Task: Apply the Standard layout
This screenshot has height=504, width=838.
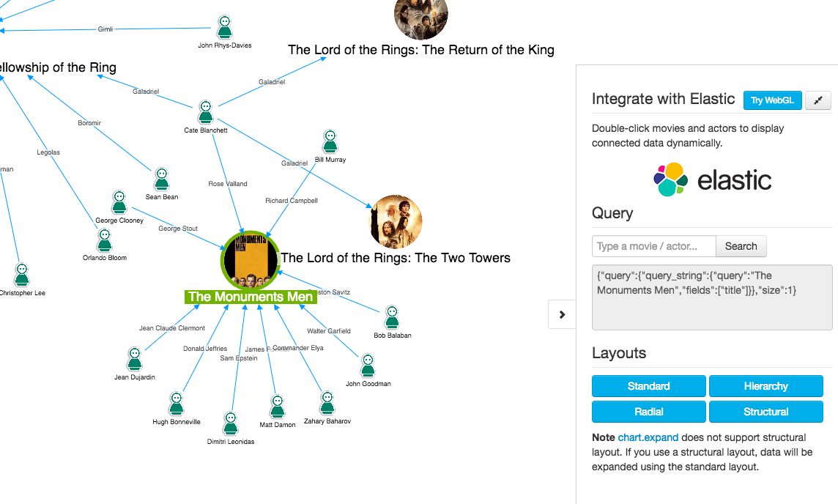Action: (648, 386)
